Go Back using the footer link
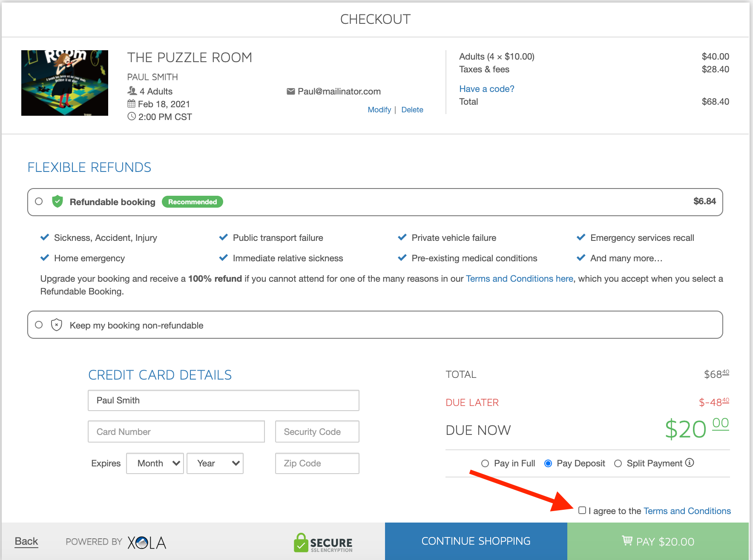753x560 pixels. [x=26, y=541]
